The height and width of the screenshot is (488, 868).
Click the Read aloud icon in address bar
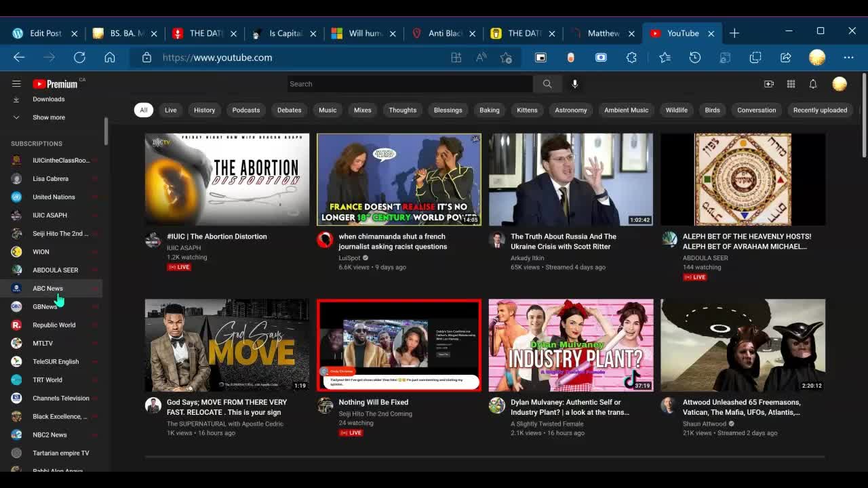[481, 58]
